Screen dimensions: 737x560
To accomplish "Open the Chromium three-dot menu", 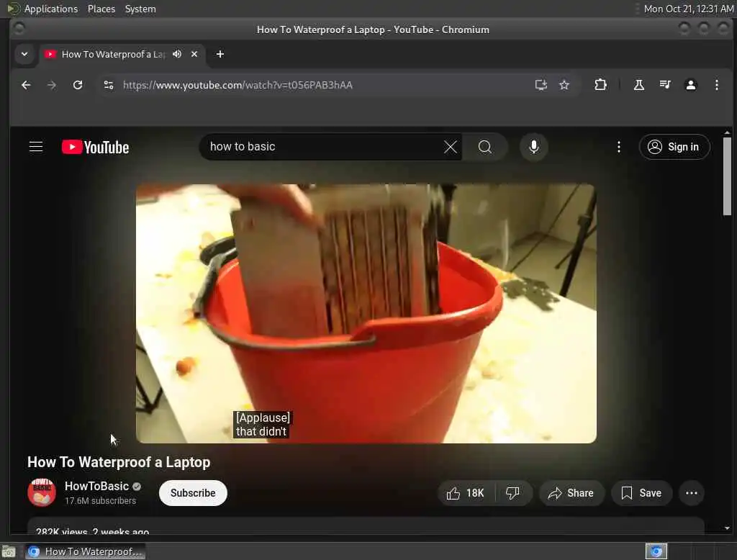I will [x=716, y=85].
